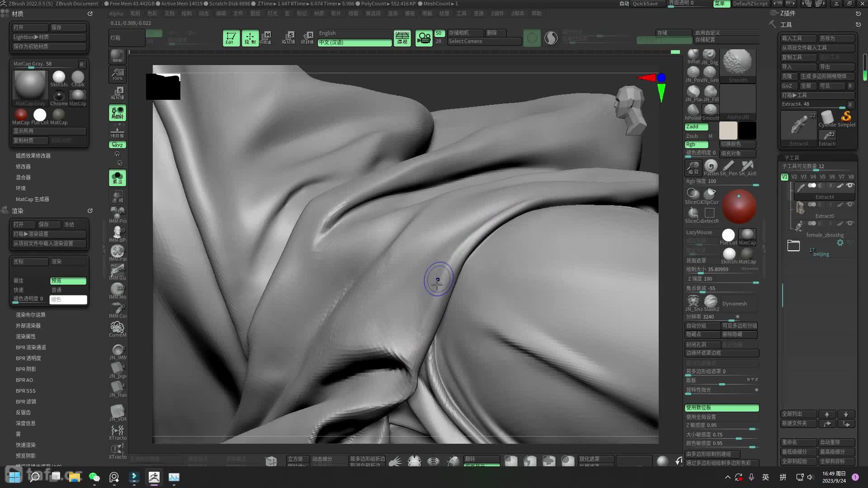Click 复制工具 button in tool panel
This screenshot has height=488, width=868.
pos(799,57)
